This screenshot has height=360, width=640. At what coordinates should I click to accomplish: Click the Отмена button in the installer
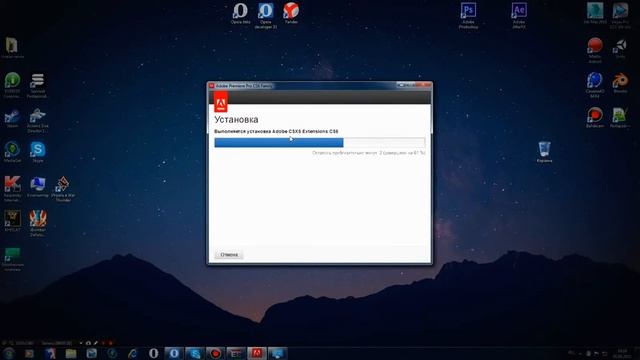coord(229,254)
